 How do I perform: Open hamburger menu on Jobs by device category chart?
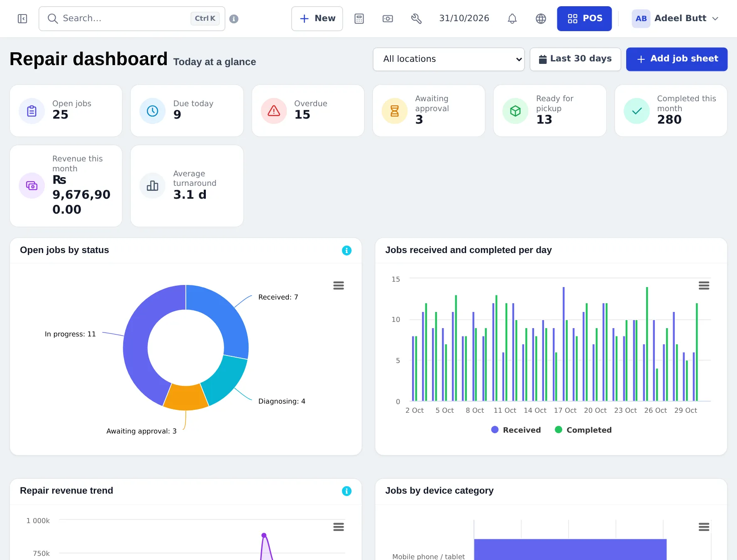(704, 527)
